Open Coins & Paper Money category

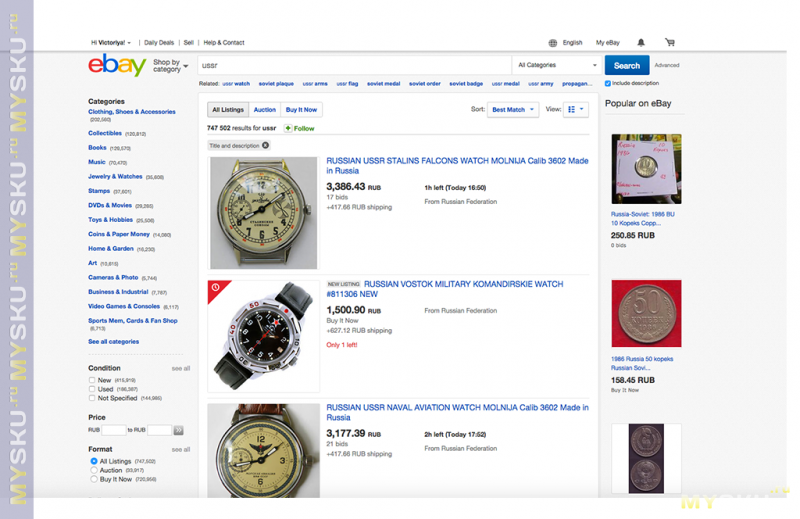[119, 234]
